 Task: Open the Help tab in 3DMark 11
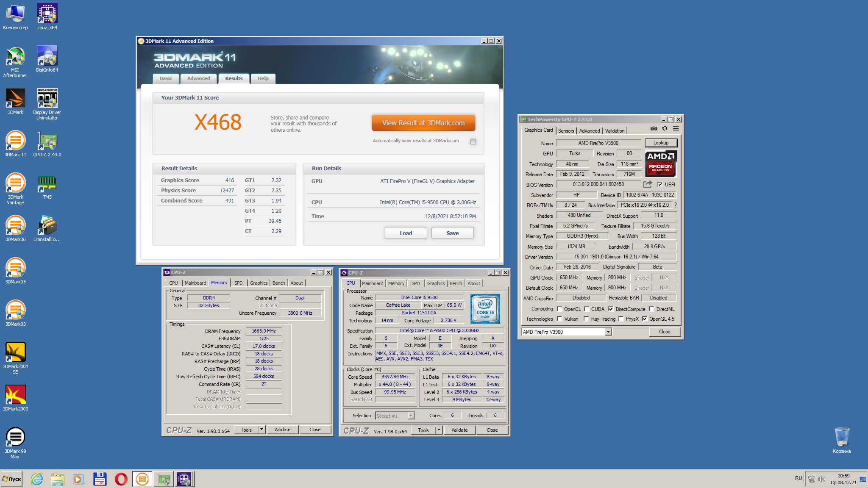(263, 78)
